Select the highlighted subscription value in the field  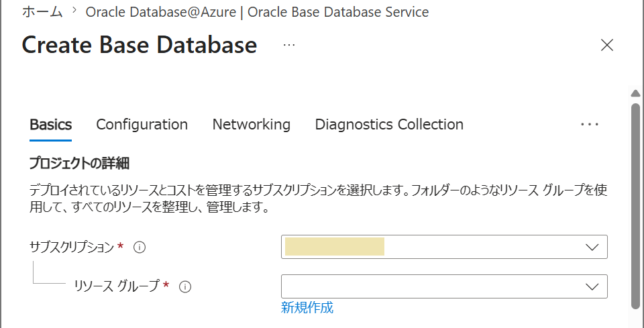335,247
